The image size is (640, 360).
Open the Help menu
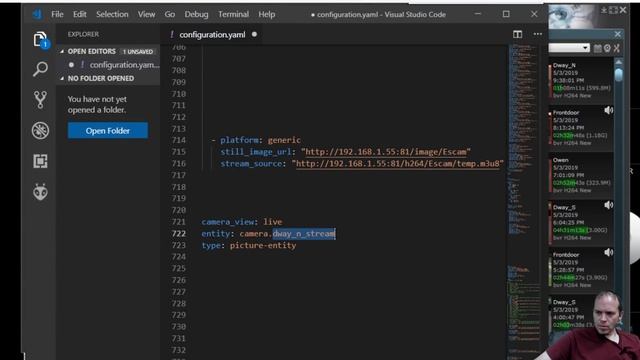pos(267,14)
